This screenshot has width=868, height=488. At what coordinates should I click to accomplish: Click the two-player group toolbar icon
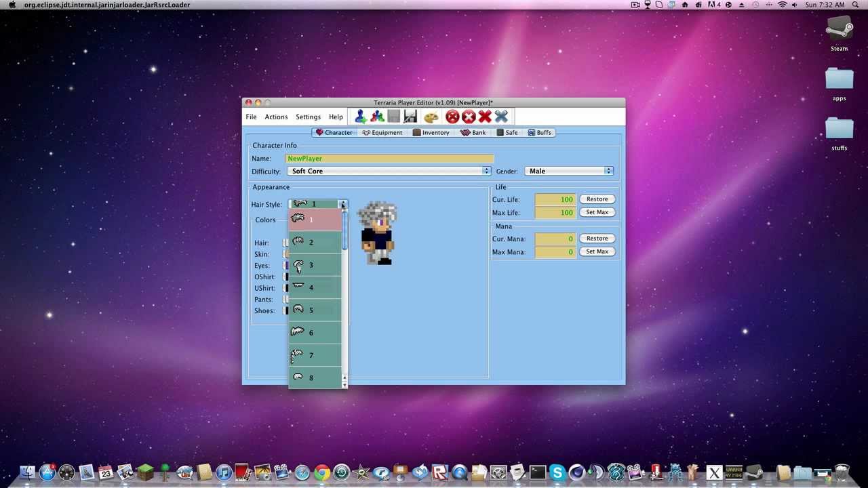pos(377,117)
